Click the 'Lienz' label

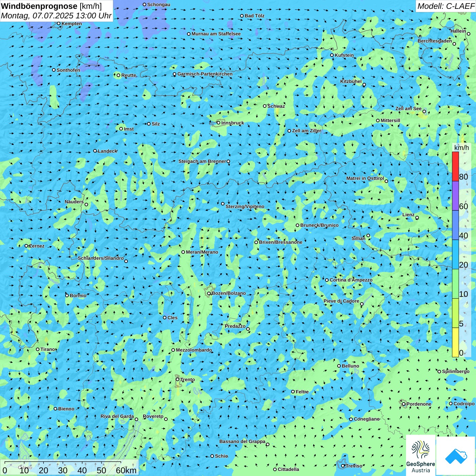coord(408,215)
